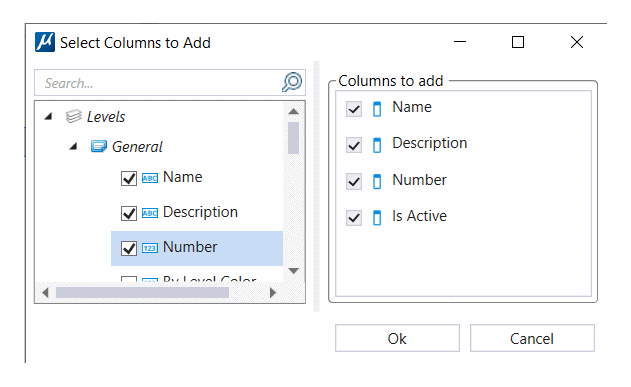Collapse the Levels tree node
631x387 pixels.
tap(49, 117)
